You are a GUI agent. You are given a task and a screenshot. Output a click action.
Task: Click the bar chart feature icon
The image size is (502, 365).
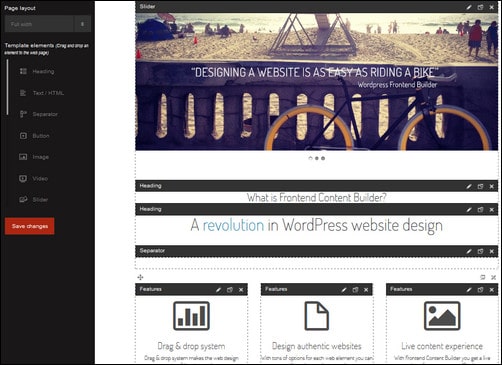[191, 316]
